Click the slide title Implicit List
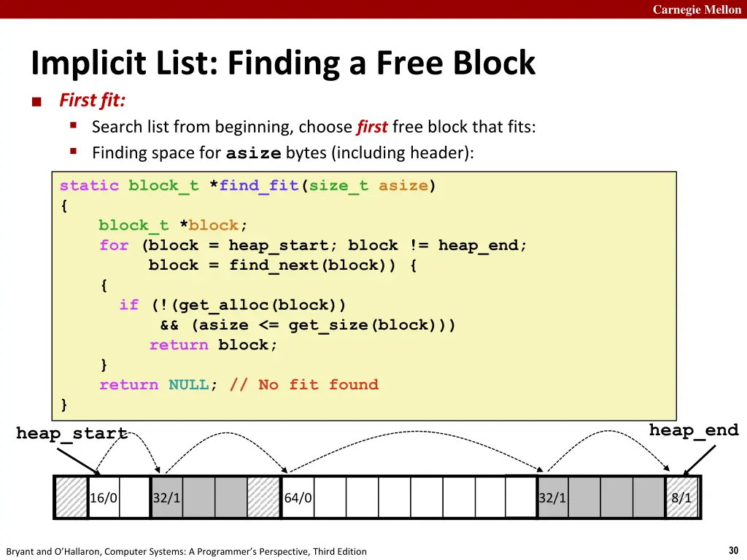 [283, 63]
